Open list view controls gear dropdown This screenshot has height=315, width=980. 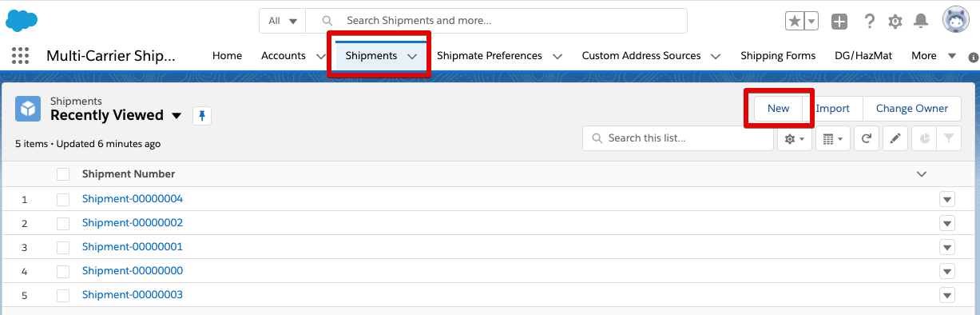794,138
